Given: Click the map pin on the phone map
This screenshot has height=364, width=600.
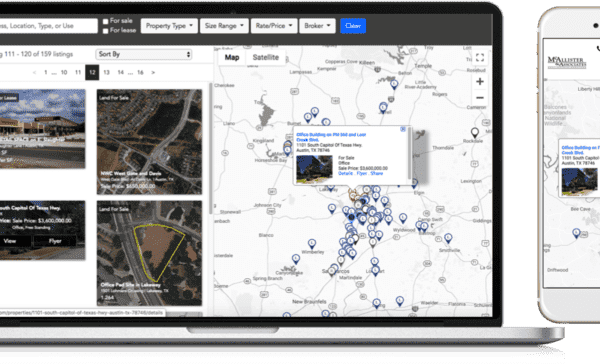Looking at the screenshot, I should (576, 233).
